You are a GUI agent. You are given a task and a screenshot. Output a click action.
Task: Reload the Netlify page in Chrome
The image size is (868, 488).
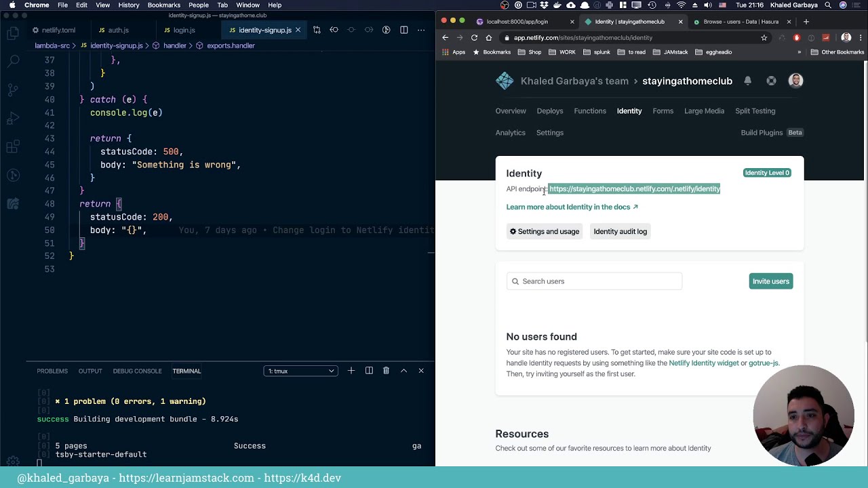(x=475, y=38)
